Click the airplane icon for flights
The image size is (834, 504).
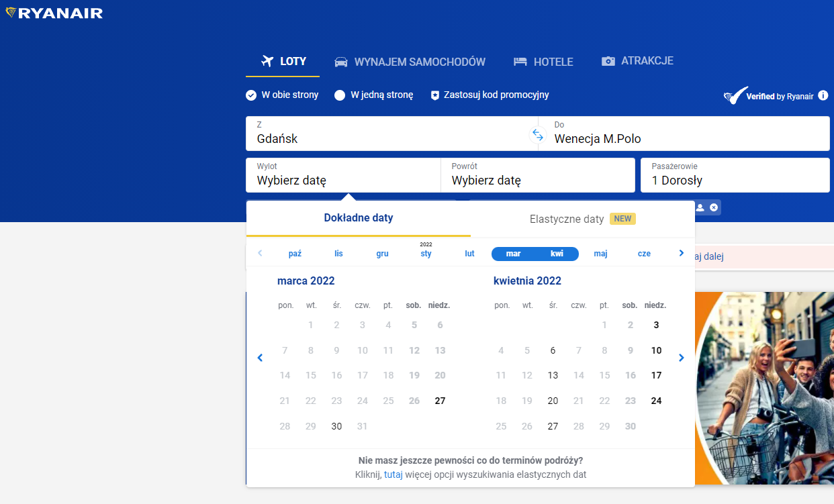click(267, 61)
